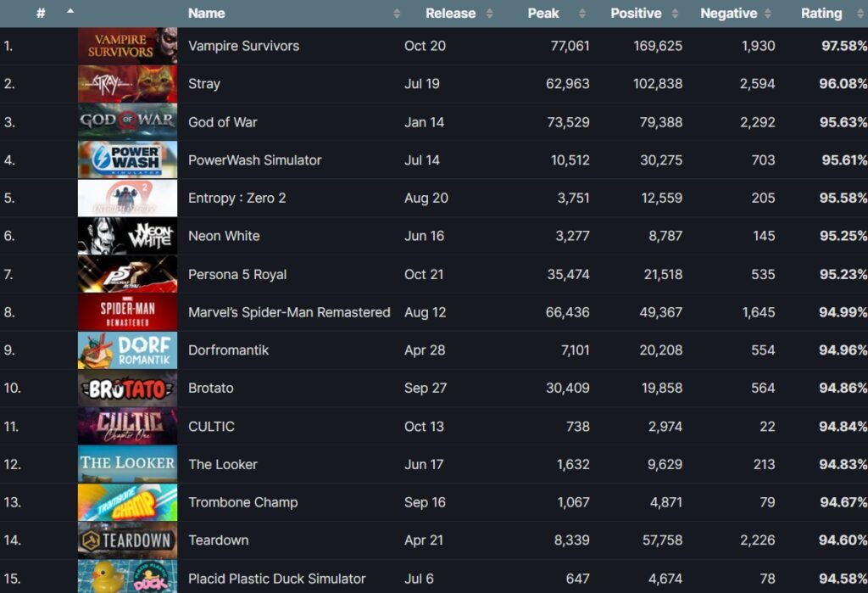Open the PowerWash Simulator cover image
This screenshot has width=868, height=593.
(127, 159)
